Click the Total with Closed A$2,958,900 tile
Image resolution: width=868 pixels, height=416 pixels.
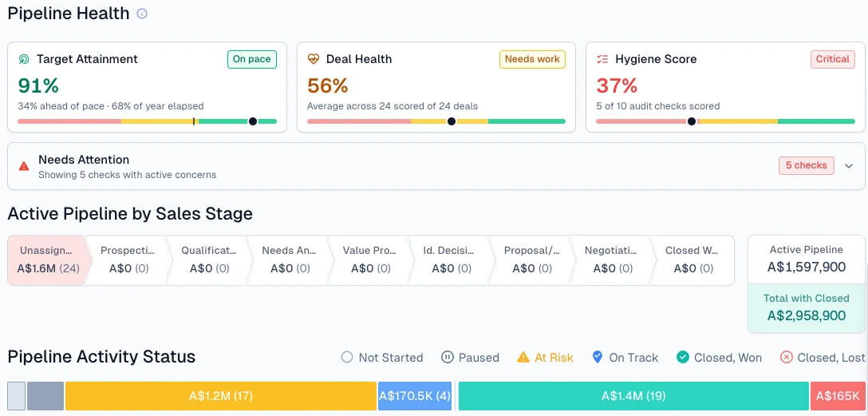point(807,308)
